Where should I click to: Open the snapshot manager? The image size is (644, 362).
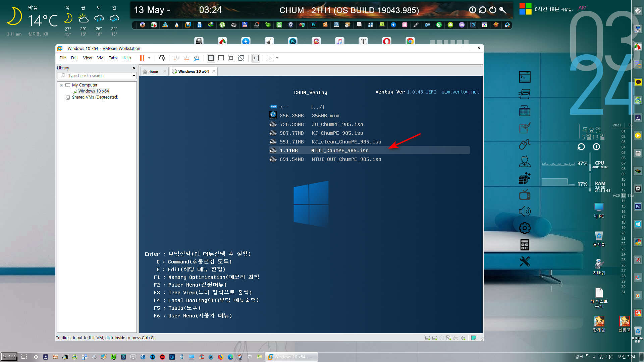(197, 58)
